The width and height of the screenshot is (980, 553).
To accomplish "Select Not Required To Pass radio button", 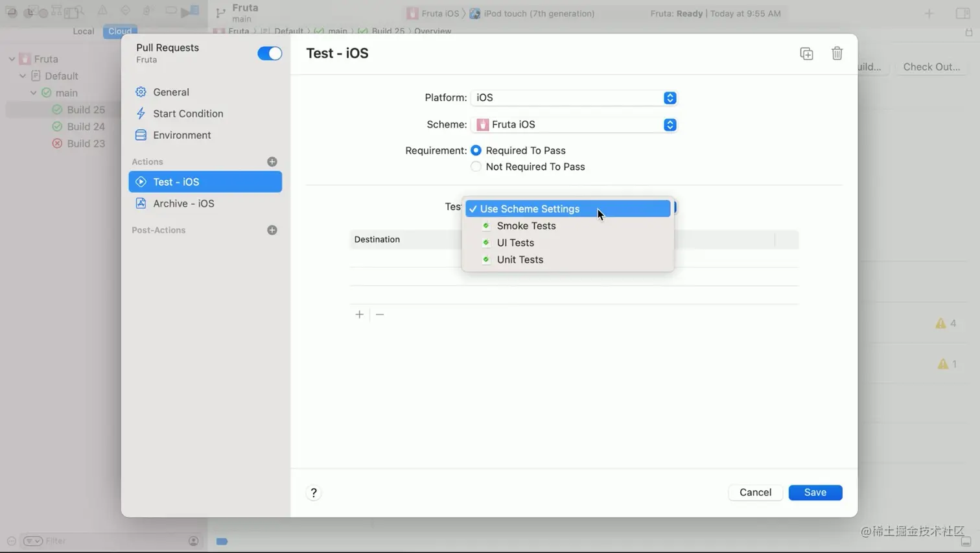I will click(476, 167).
